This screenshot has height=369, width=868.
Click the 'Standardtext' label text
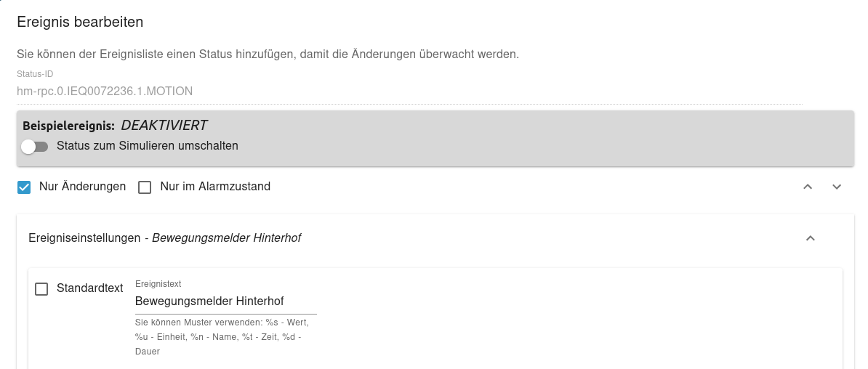tap(90, 288)
